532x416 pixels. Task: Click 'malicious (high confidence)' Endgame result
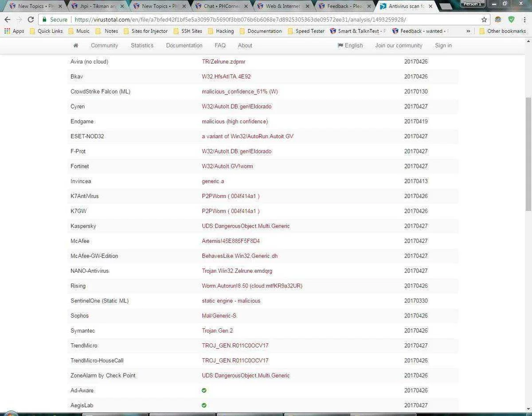point(235,121)
